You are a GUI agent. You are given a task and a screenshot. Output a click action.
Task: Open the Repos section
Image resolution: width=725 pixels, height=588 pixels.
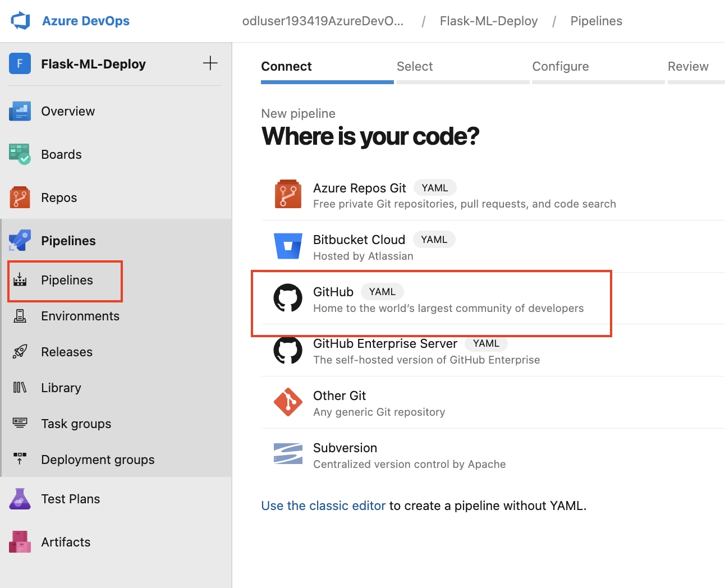(x=59, y=197)
